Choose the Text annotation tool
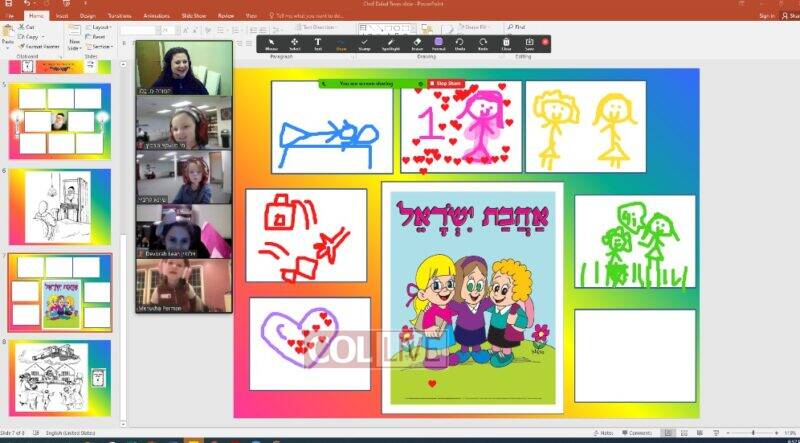Image resolution: width=800 pixels, height=443 pixels. coord(318,43)
